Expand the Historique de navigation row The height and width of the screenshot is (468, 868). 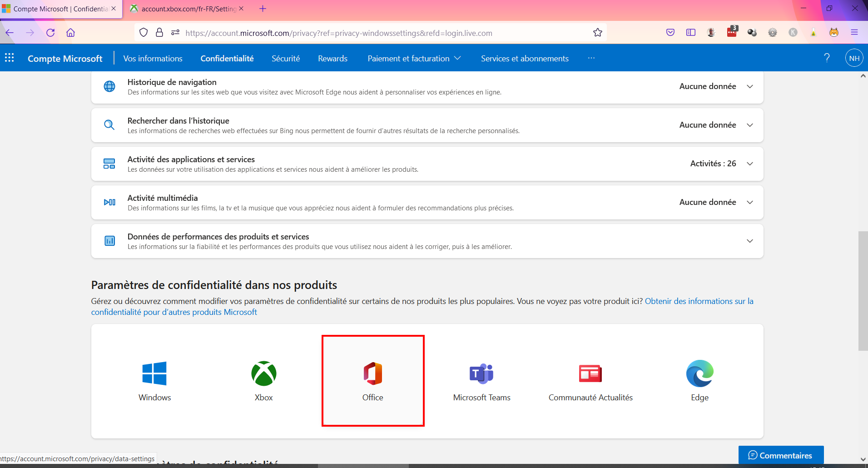point(750,86)
